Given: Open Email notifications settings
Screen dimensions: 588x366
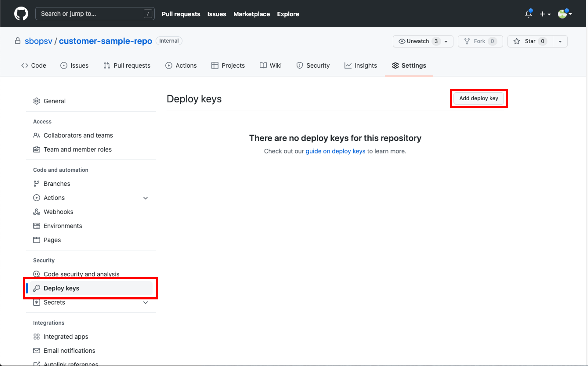Looking at the screenshot, I should pyautogui.click(x=91, y=350).
